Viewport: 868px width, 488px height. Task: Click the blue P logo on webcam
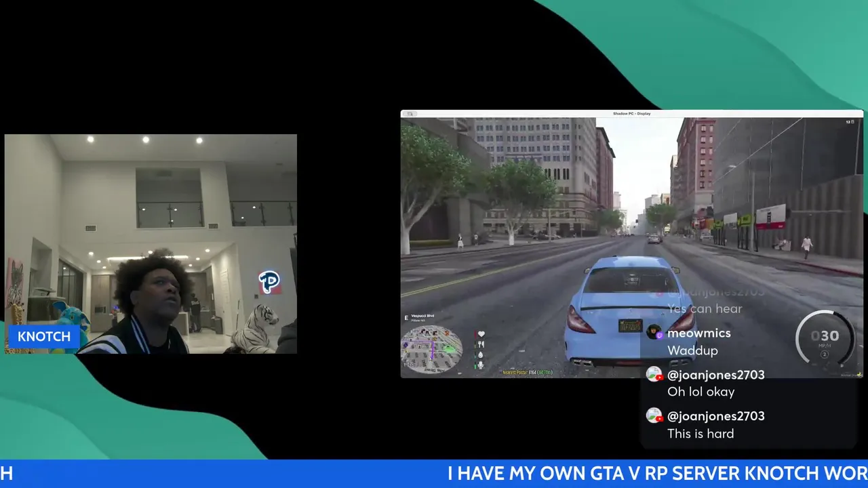point(269,282)
